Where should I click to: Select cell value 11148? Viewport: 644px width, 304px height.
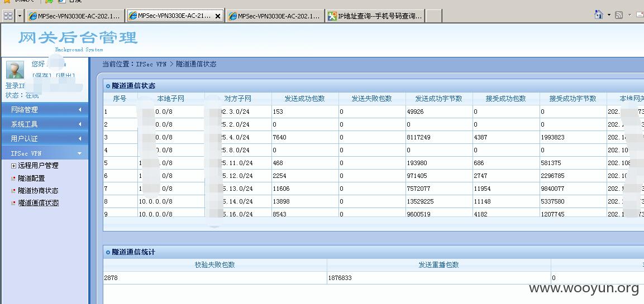pyautogui.click(x=482, y=201)
